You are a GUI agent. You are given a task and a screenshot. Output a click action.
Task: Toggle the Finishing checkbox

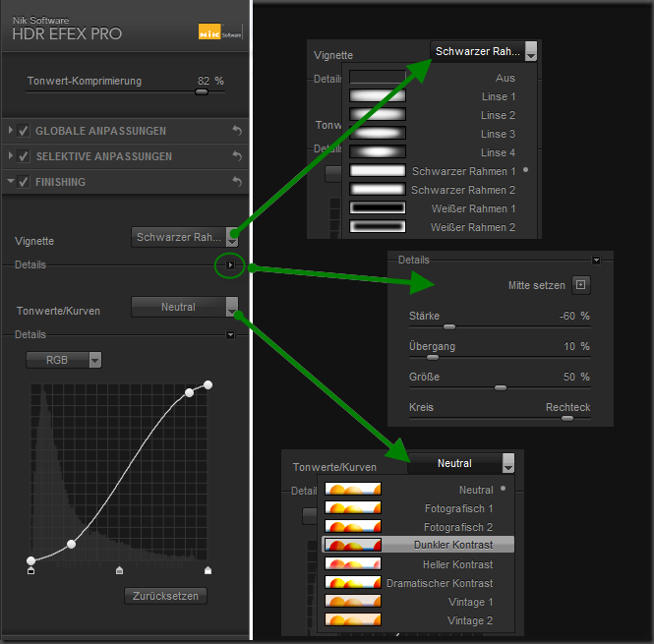[x=24, y=182]
